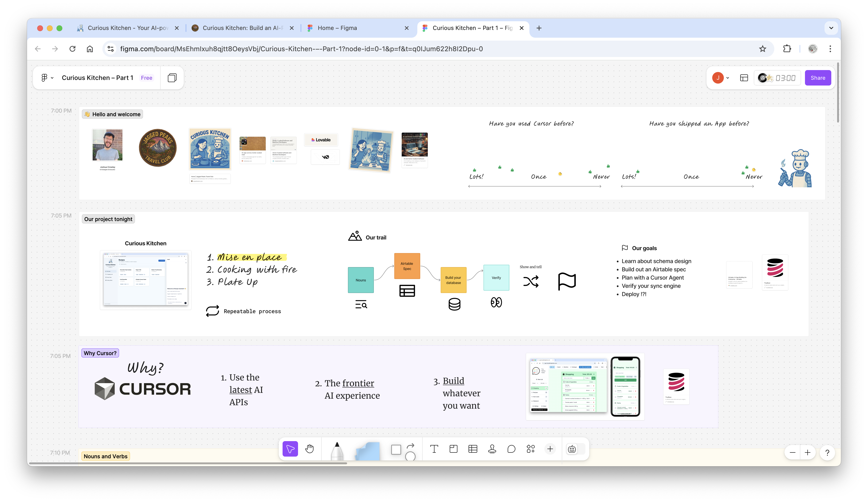Start the 03:00 timer widget
This screenshot has width=868, height=502.
coord(785,78)
